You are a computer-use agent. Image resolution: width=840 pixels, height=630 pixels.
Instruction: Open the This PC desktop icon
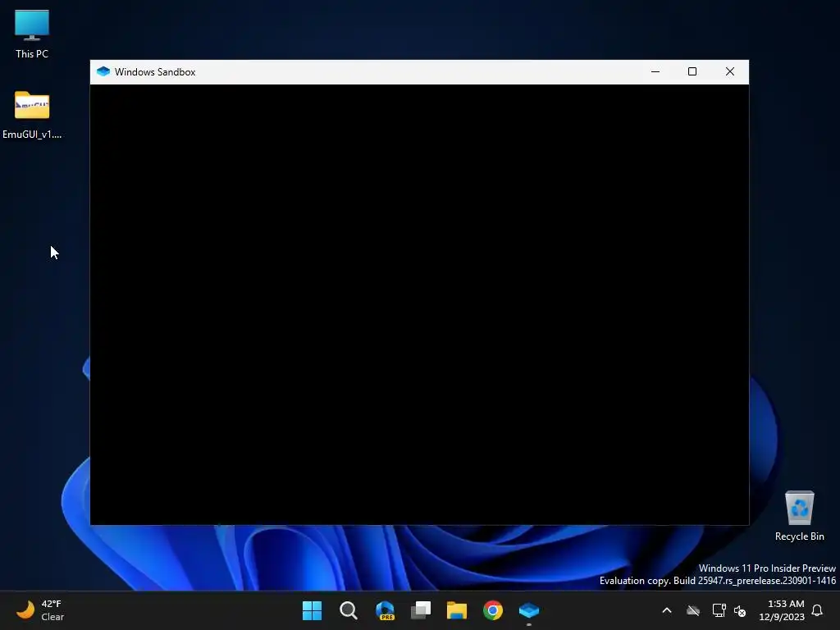32,34
